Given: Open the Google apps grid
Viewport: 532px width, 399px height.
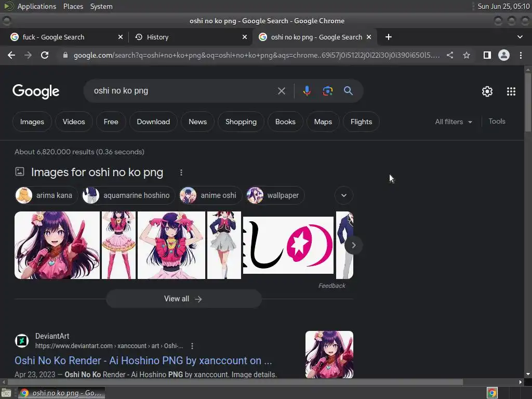Looking at the screenshot, I should 511,91.
